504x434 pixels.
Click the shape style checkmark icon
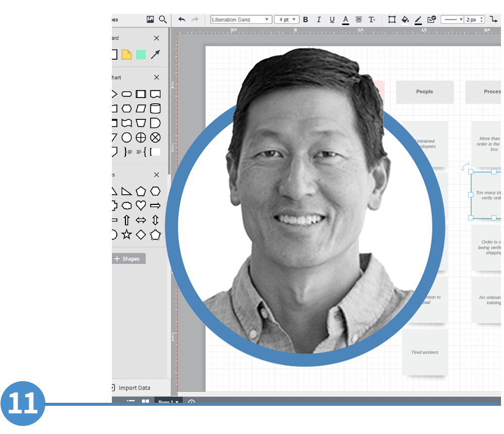[x=431, y=20]
